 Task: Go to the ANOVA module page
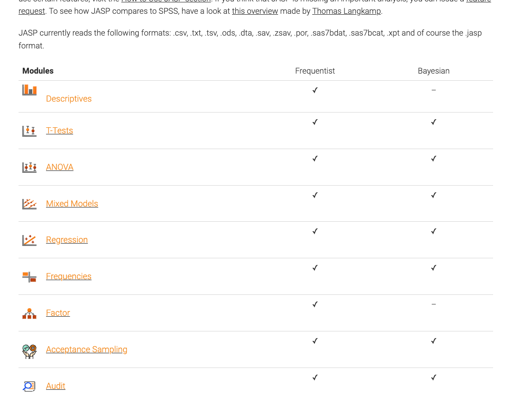60,167
